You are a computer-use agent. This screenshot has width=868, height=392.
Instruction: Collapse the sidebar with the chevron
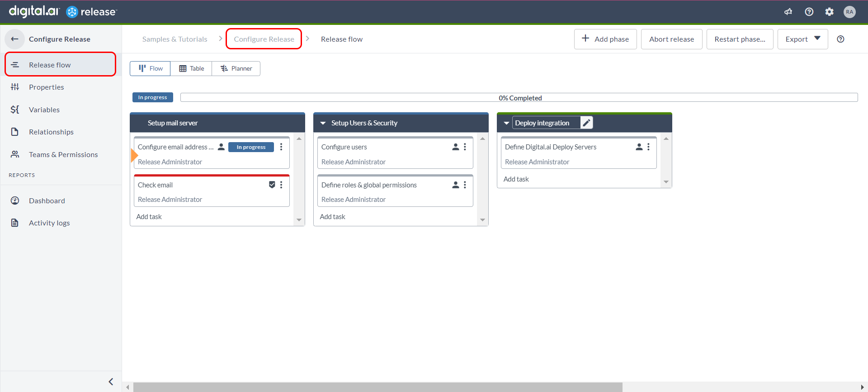(111, 382)
